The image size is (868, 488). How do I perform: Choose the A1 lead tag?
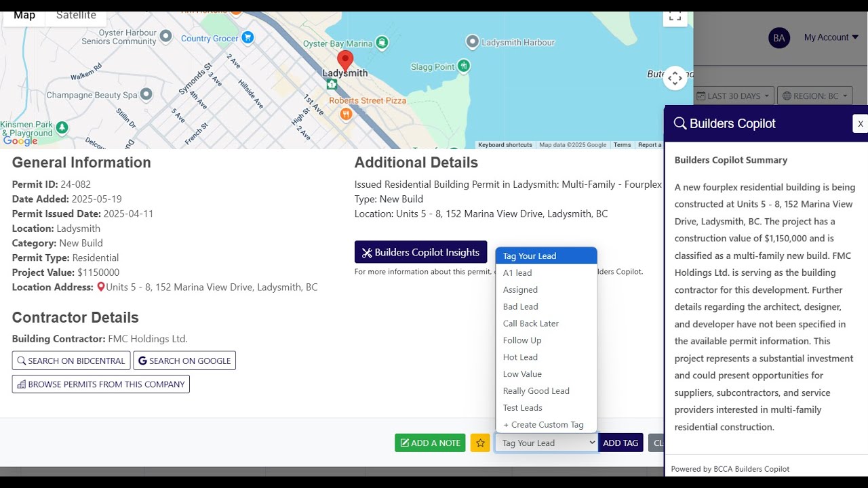click(547, 272)
